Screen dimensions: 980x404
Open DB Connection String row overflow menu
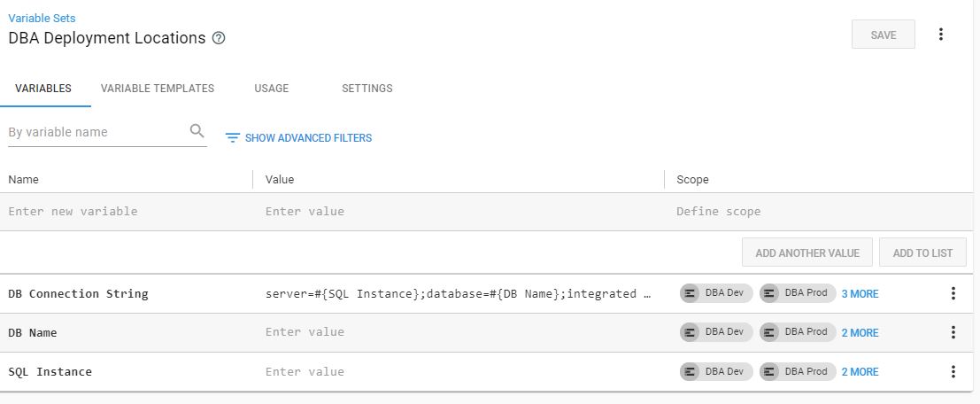[953, 293]
